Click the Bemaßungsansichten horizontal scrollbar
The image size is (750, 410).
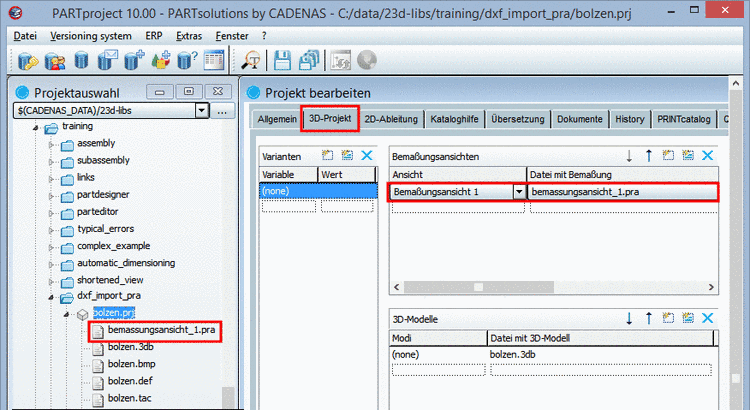tap(479, 287)
